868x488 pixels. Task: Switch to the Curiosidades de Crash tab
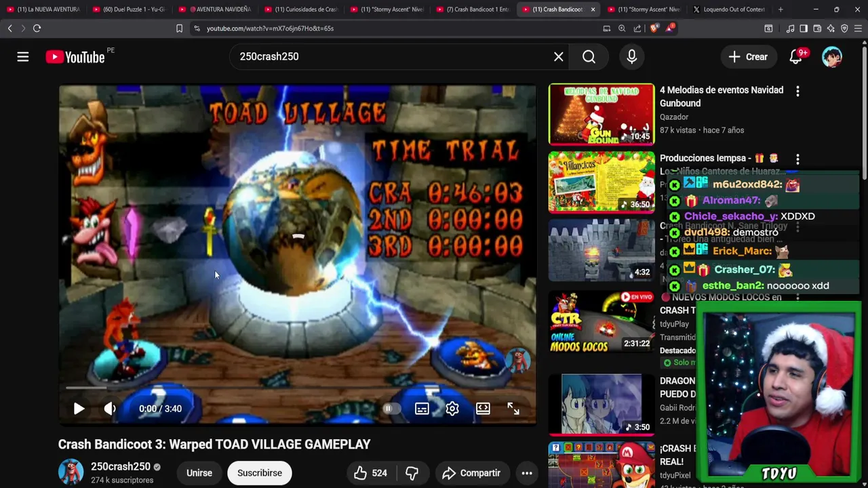(300, 9)
